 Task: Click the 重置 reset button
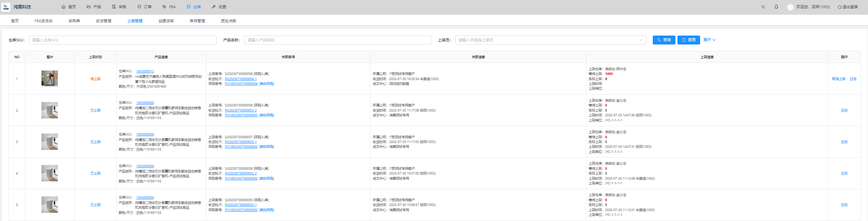pos(688,40)
